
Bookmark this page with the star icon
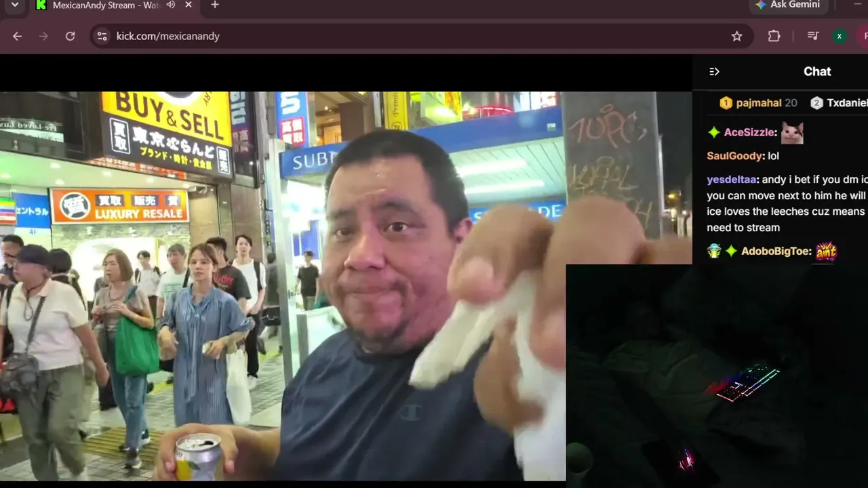tap(736, 36)
